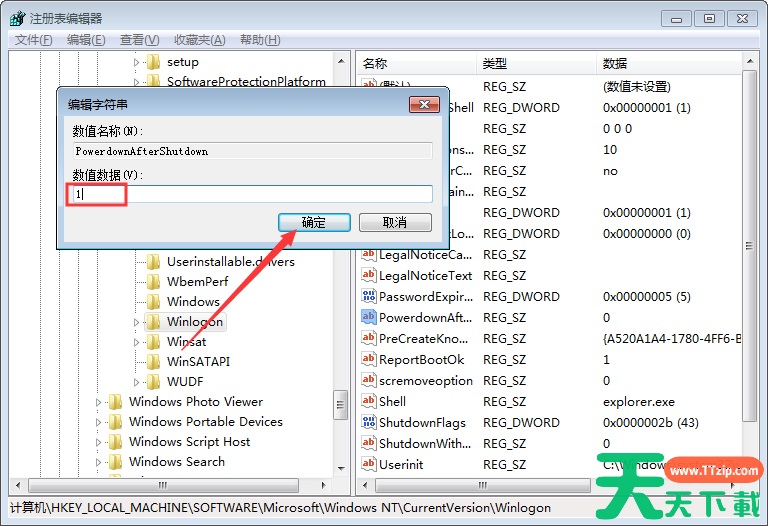Click the Windows Portable Devices folder icon
The width and height of the screenshot is (768, 526).
click(x=115, y=422)
